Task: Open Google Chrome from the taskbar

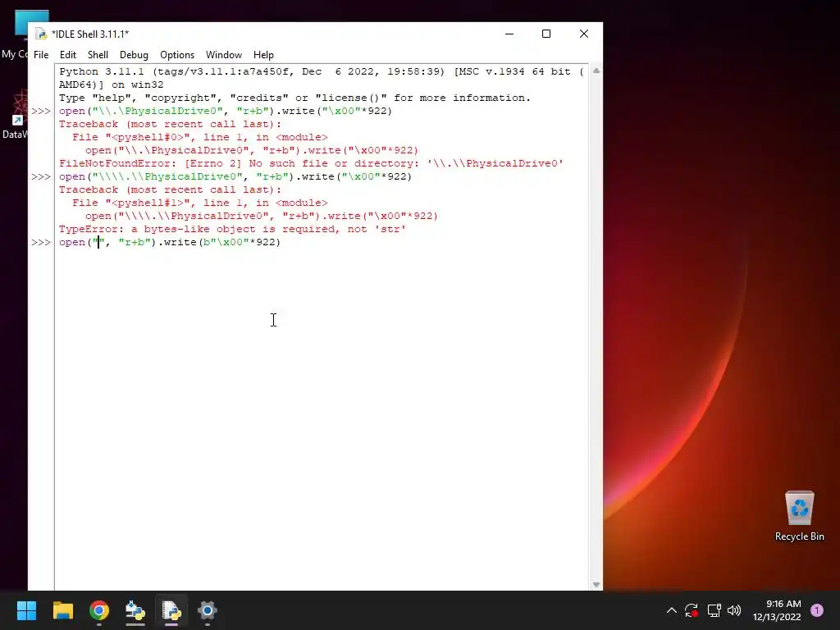Action: point(99,610)
